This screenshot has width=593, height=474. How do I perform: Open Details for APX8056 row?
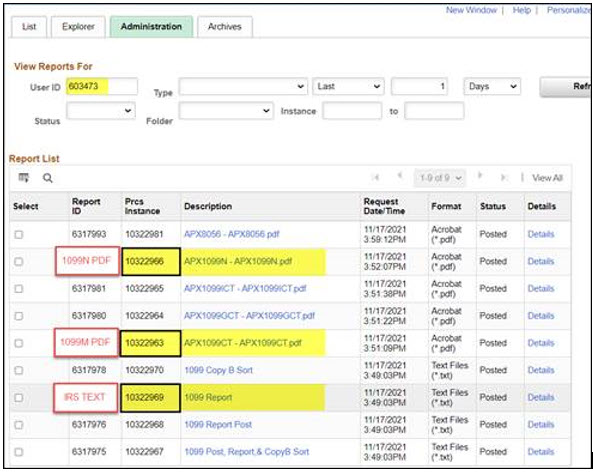pos(541,234)
